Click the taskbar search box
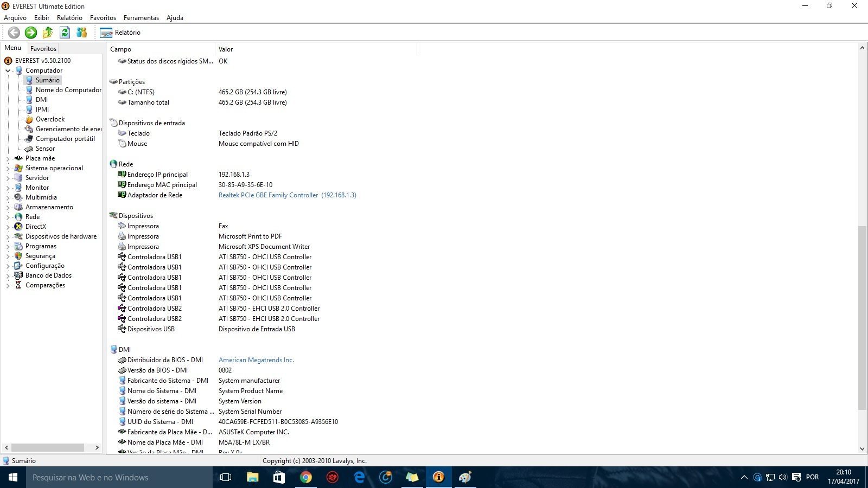The image size is (868, 488). click(x=119, y=477)
